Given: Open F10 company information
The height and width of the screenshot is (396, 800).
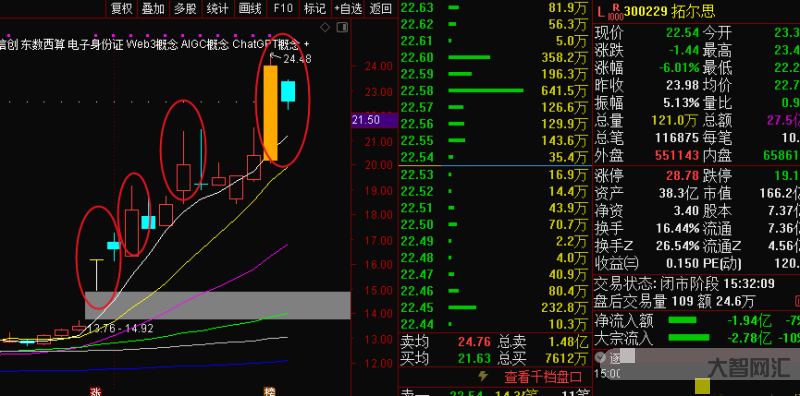Looking at the screenshot, I should (283, 8).
